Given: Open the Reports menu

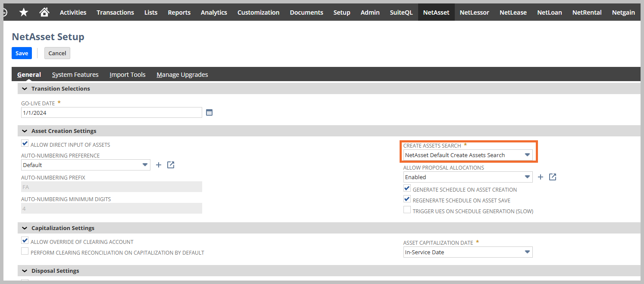Looking at the screenshot, I should click(x=179, y=13).
